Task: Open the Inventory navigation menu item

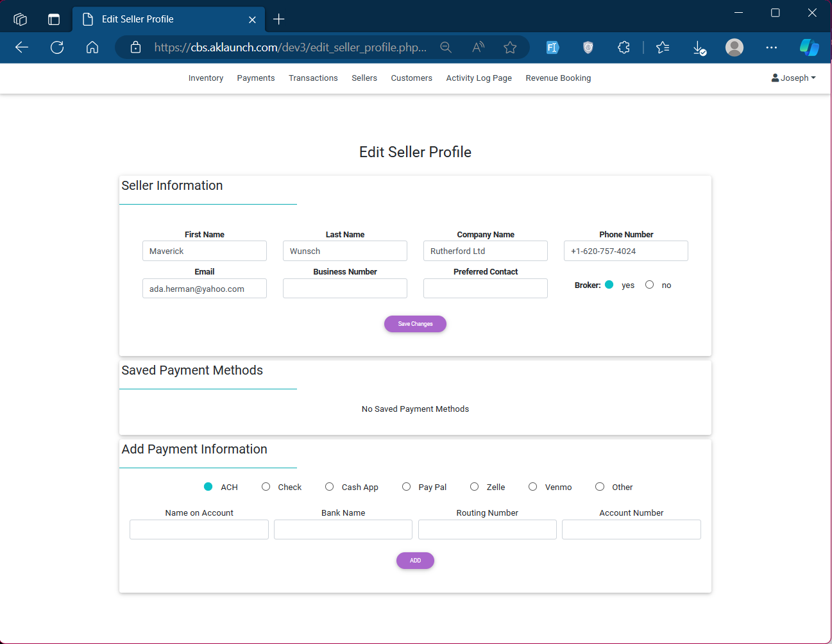Action: (x=206, y=78)
